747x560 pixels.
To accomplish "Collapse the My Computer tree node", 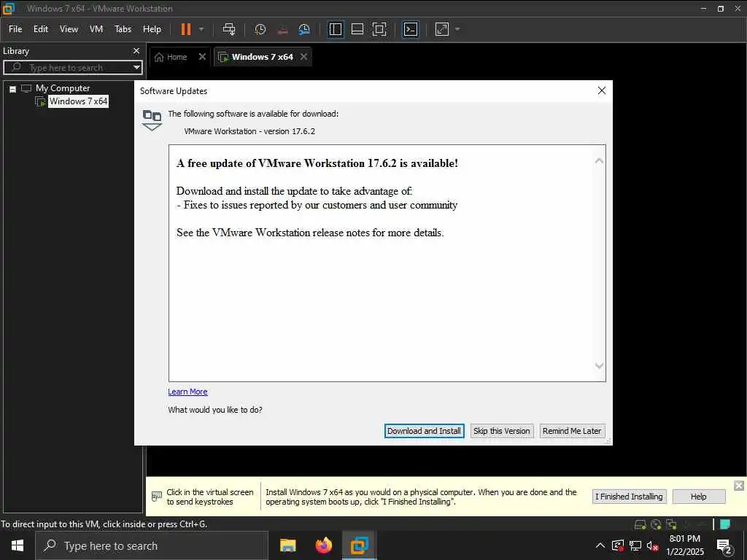I will pos(13,88).
